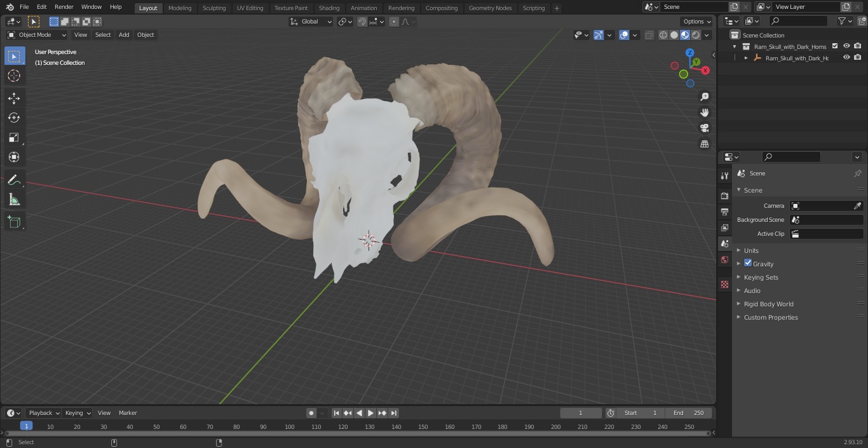Viewport: 868px width, 448px height.
Task: Switch perspective/orthographic with the grid icon
Action: [704, 144]
